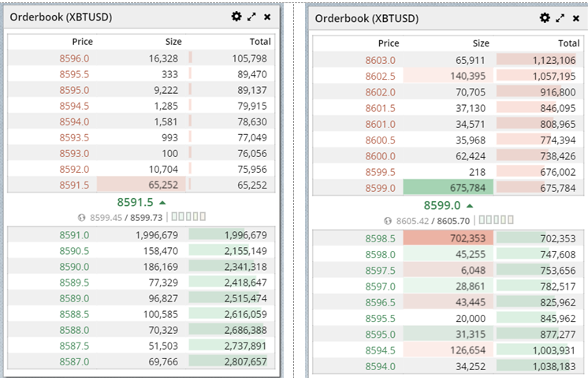Close the left Orderbook panel
The width and height of the screenshot is (588, 378).
[267, 17]
